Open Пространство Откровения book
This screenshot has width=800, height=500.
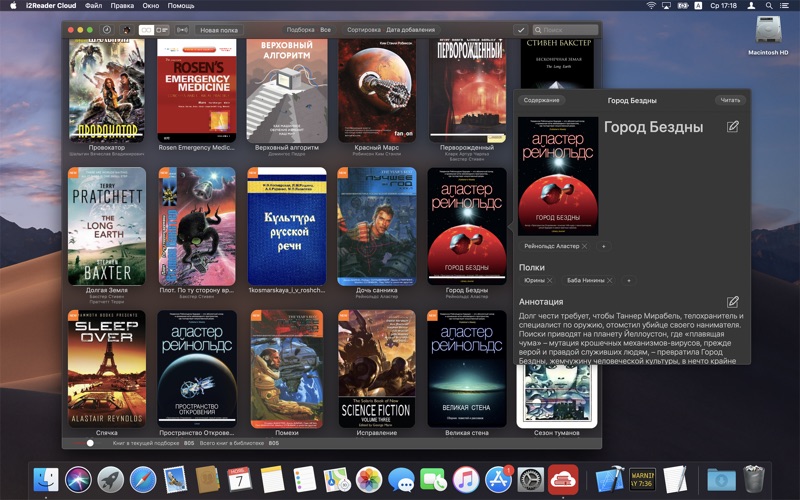pyautogui.click(x=197, y=369)
